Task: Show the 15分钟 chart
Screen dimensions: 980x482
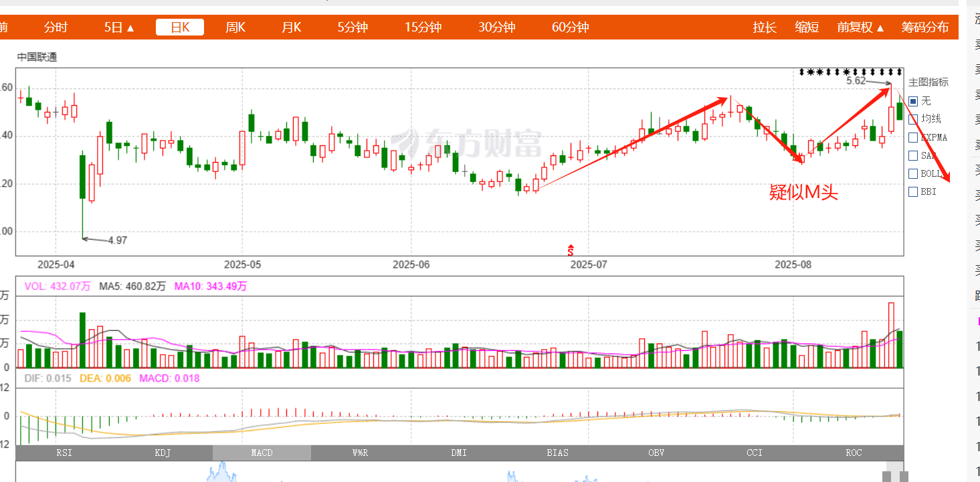Action: (423, 27)
